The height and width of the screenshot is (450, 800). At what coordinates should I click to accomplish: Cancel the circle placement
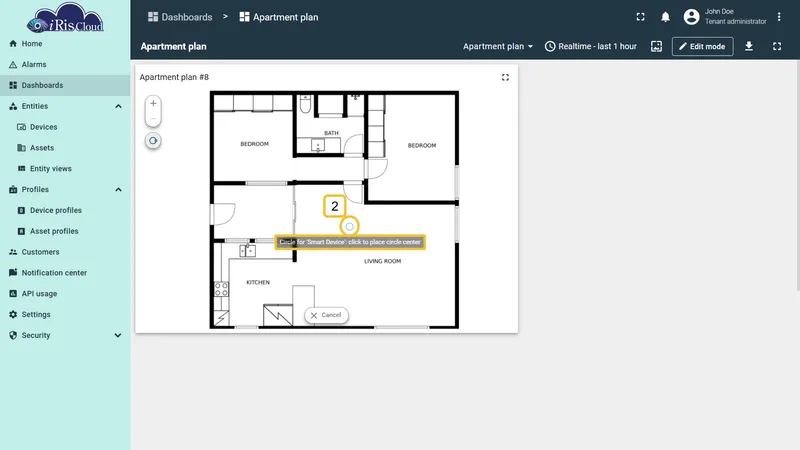pyautogui.click(x=327, y=315)
